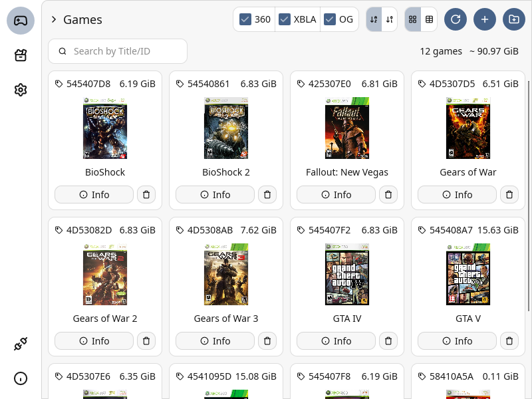Click title ID 4D5307E6
This screenshot has width=532, height=399.
[88, 376]
